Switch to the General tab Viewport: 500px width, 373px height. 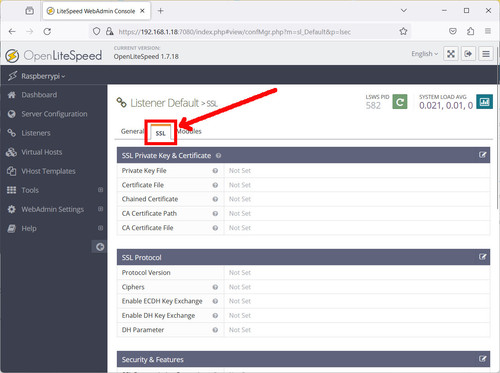click(x=132, y=131)
